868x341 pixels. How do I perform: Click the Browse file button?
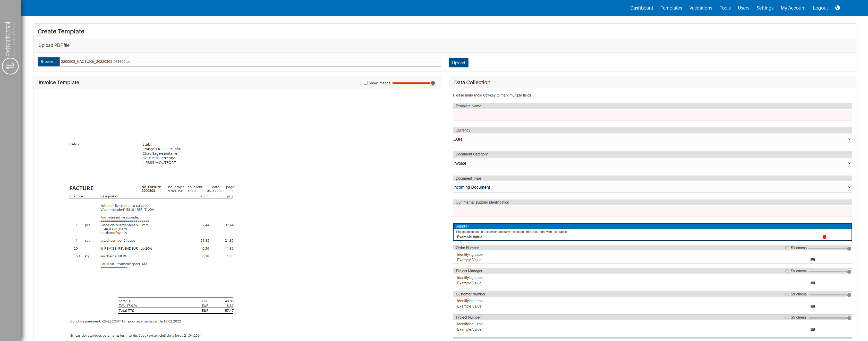(49, 62)
